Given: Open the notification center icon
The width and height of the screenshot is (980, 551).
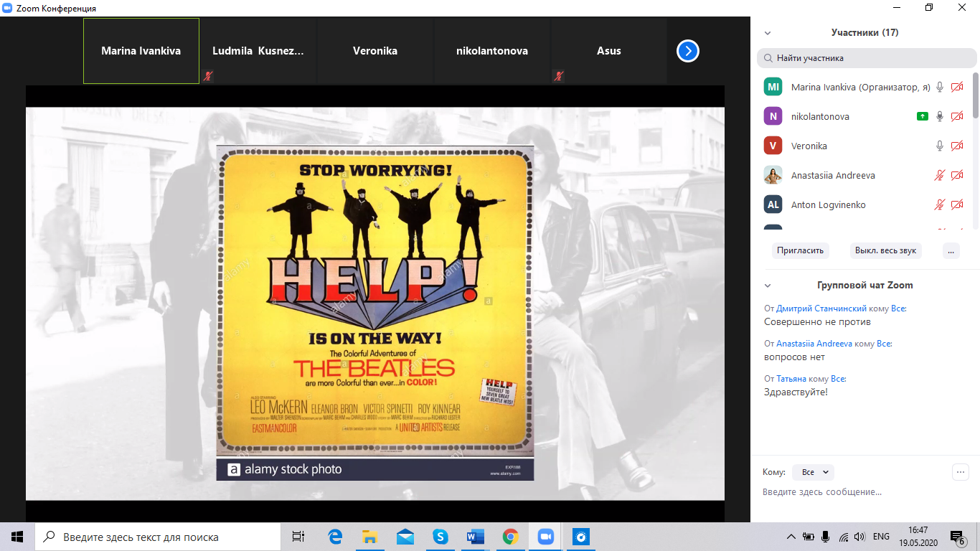Looking at the screenshot, I should pyautogui.click(x=958, y=537).
